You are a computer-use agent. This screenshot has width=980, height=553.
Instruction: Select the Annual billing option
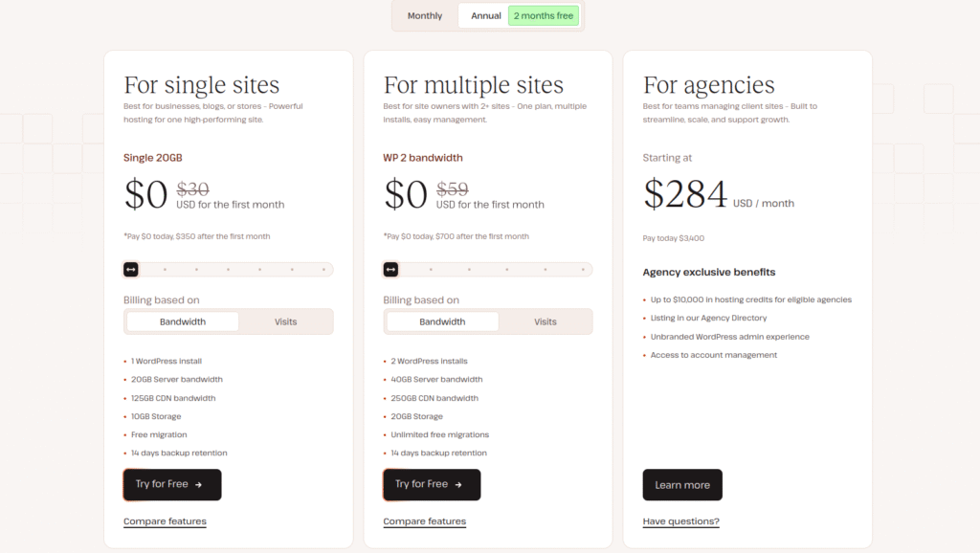[485, 15]
